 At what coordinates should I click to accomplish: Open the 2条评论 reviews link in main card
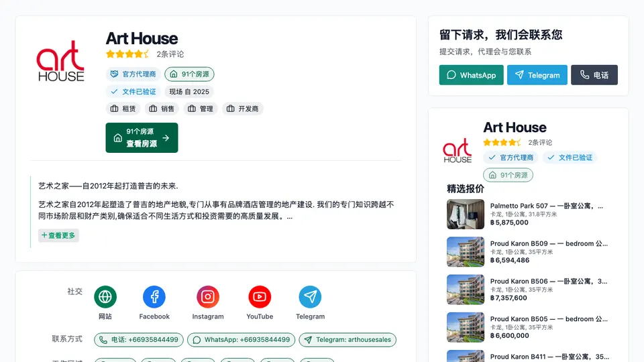click(170, 54)
